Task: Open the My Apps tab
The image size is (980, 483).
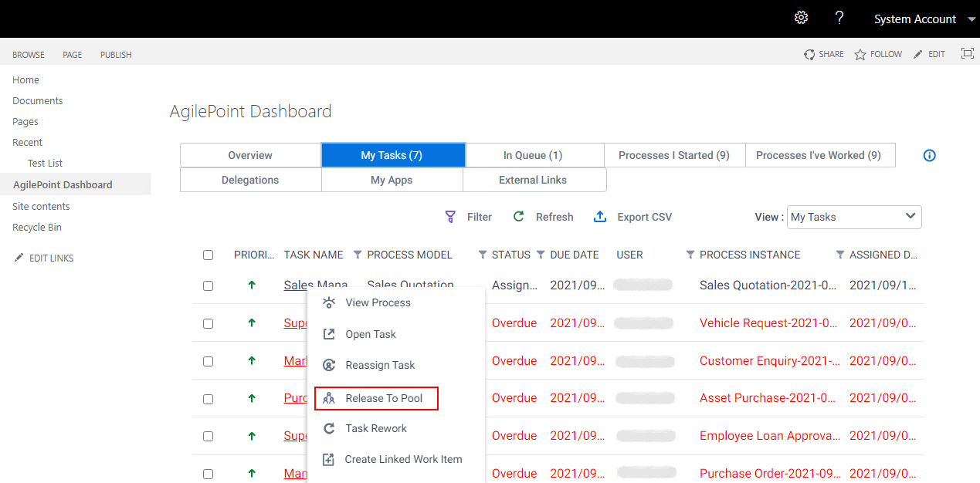Action: pyautogui.click(x=392, y=180)
